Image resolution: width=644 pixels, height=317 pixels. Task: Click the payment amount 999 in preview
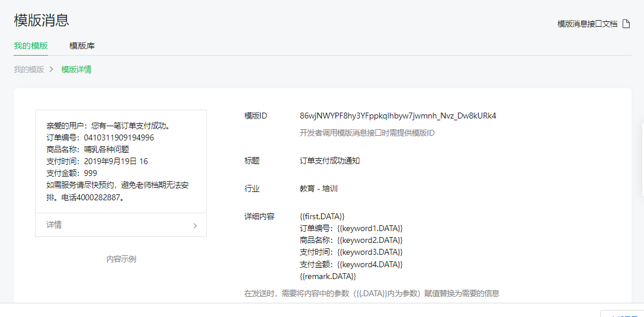(90, 173)
